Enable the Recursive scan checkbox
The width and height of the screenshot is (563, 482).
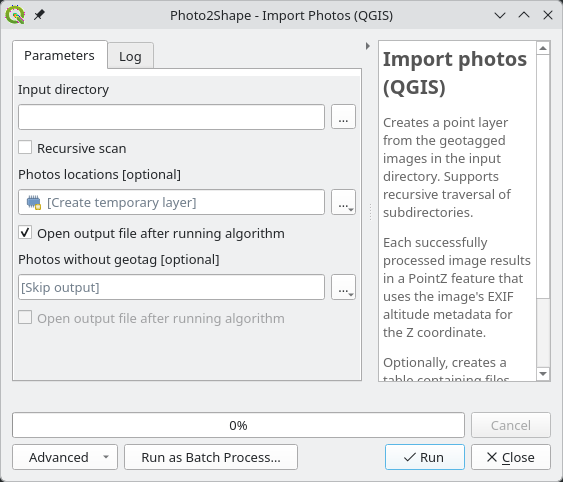[x=25, y=148]
